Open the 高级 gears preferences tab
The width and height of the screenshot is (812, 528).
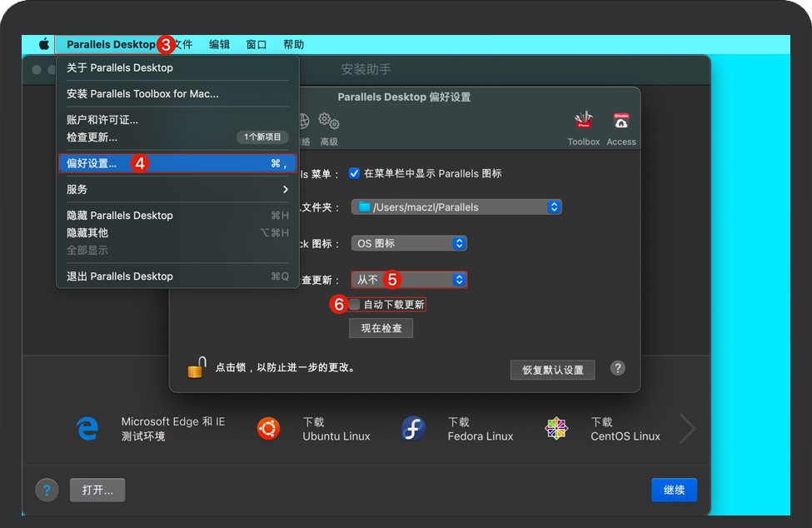(x=329, y=129)
